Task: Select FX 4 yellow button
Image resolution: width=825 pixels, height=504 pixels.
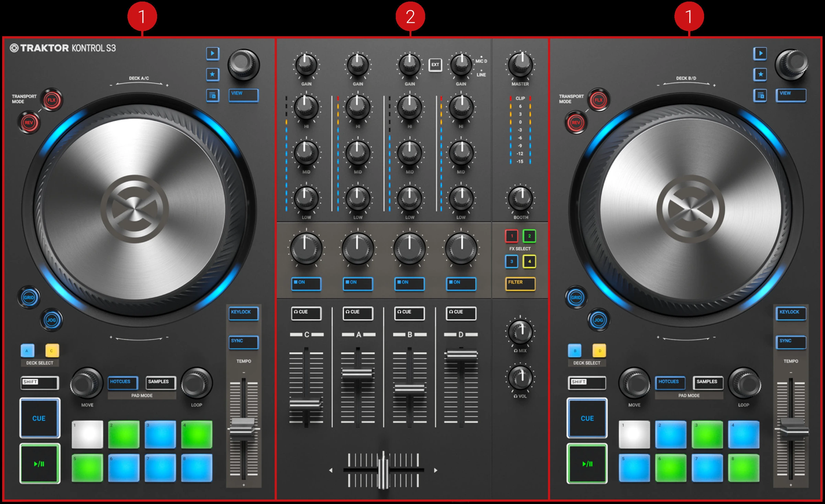Action: pos(529,261)
